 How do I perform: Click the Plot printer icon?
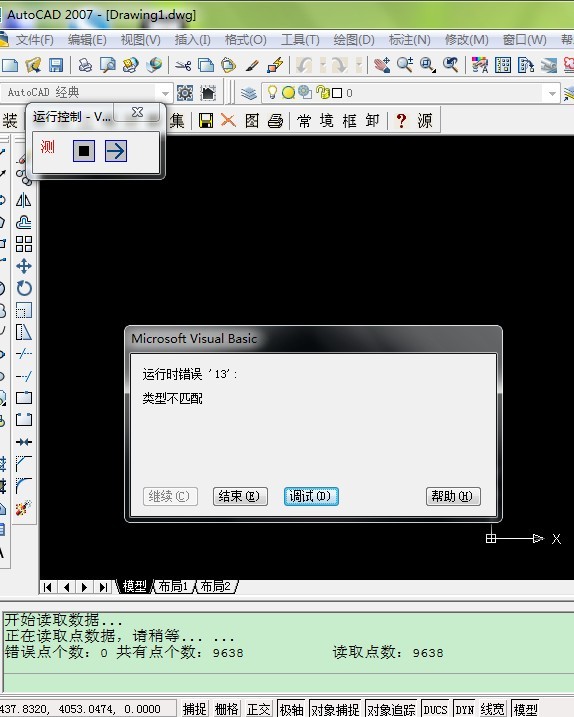85,65
